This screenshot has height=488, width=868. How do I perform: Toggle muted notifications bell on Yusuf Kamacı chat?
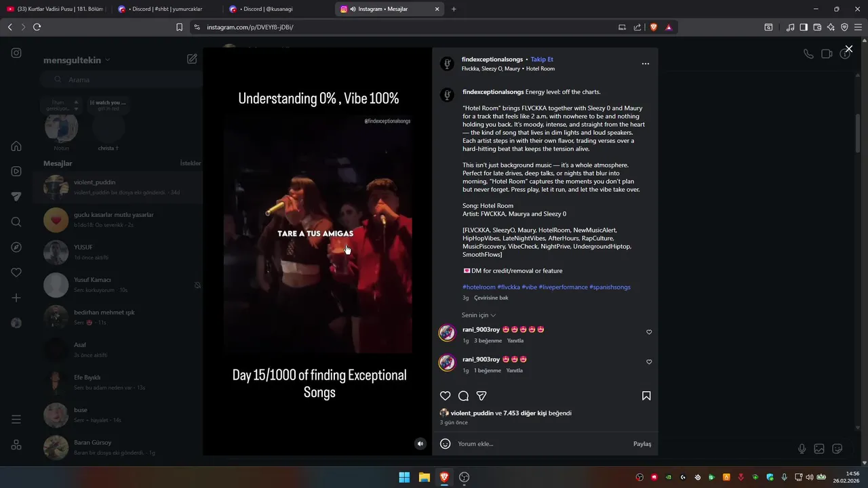tap(197, 285)
